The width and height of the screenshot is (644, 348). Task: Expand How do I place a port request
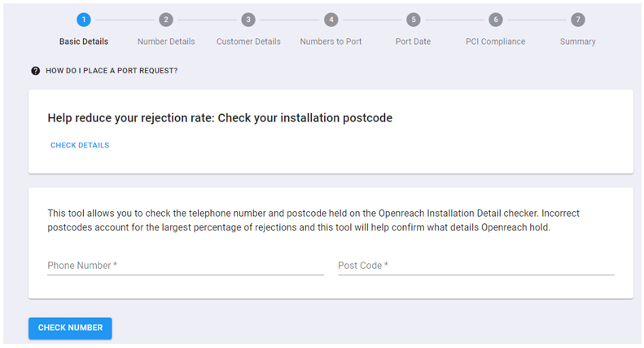point(112,71)
